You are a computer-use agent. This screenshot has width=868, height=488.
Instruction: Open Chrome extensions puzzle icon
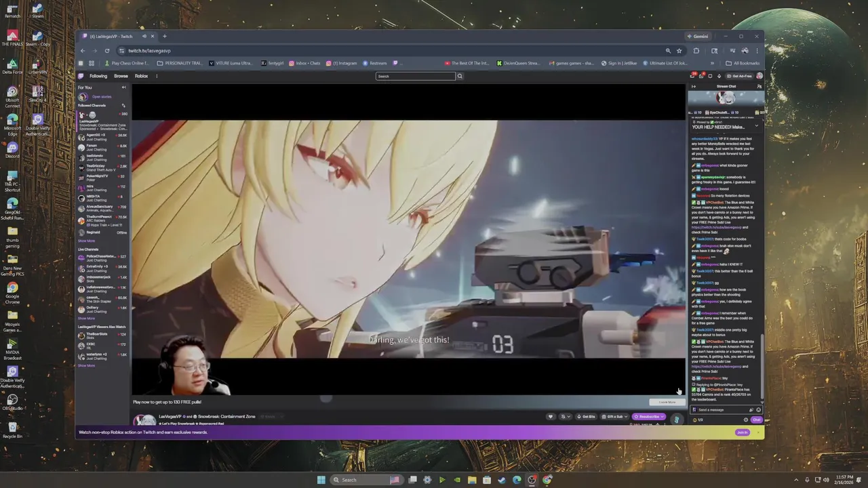(x=696, y=51)
